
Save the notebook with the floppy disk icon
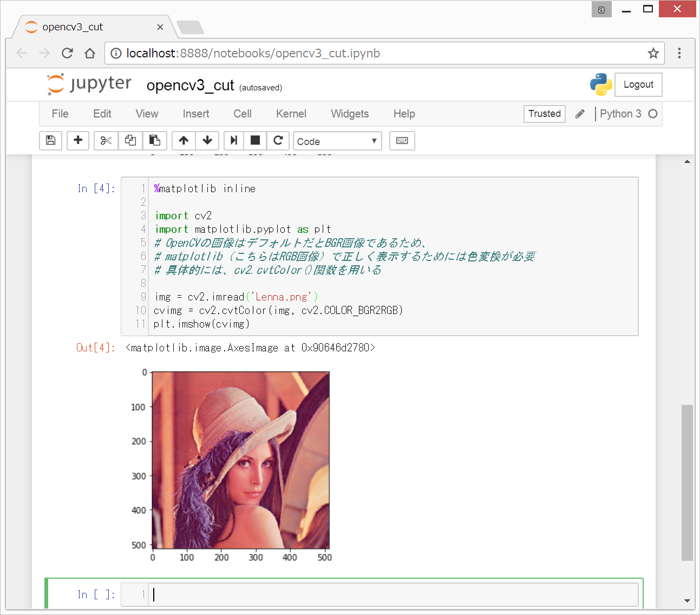click(50, 141)
